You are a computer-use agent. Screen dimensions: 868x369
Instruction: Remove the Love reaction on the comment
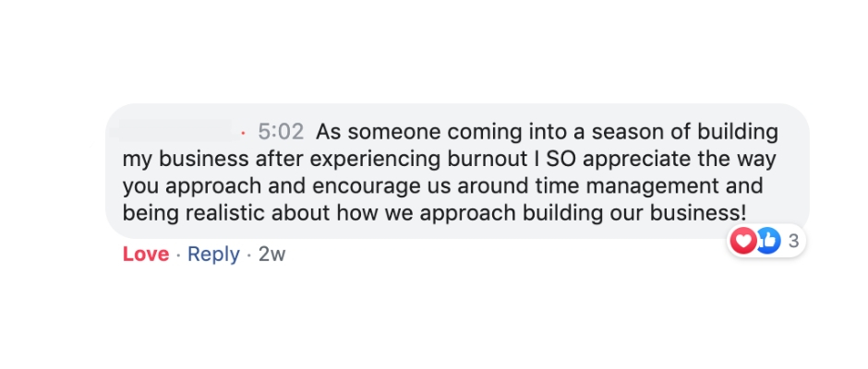tap(146, 255)
